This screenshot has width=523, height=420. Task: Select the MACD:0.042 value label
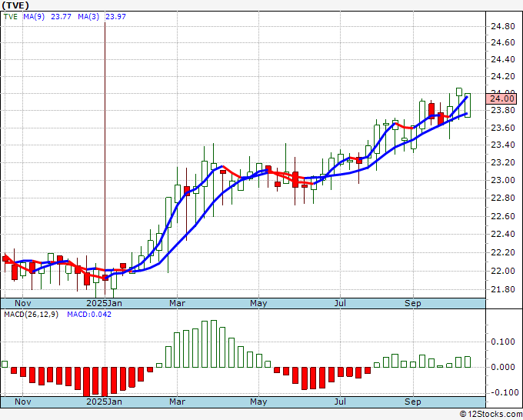coord(89,315)
